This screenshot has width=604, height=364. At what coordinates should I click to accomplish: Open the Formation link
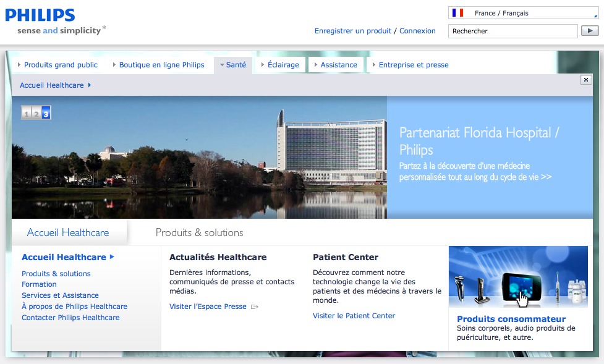coord(39,284)
